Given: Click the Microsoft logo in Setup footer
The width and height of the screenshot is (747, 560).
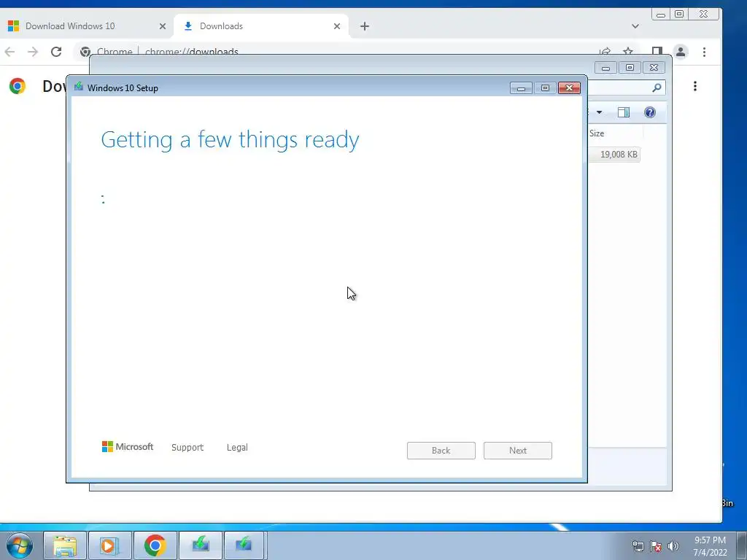Looking at the screenshot, I should pos(128,447).
